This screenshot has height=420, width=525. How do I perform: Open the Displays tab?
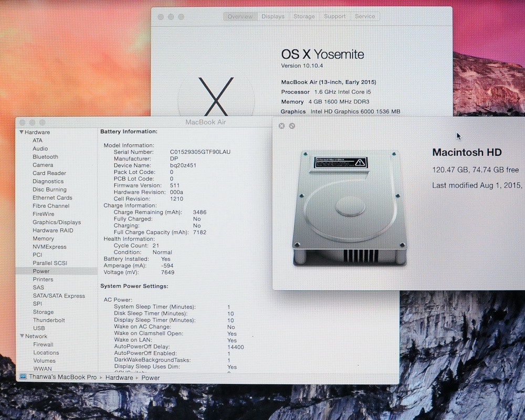tap(273, 16)
